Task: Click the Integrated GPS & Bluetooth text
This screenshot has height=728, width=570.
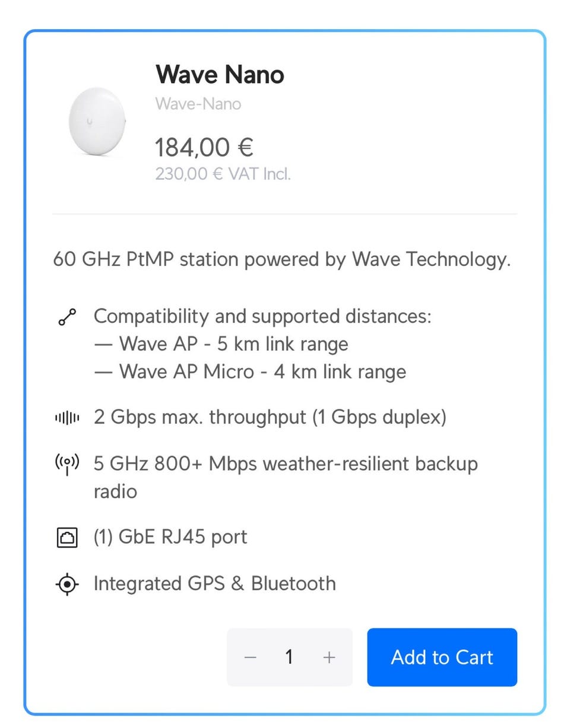Action: point(214,583)
